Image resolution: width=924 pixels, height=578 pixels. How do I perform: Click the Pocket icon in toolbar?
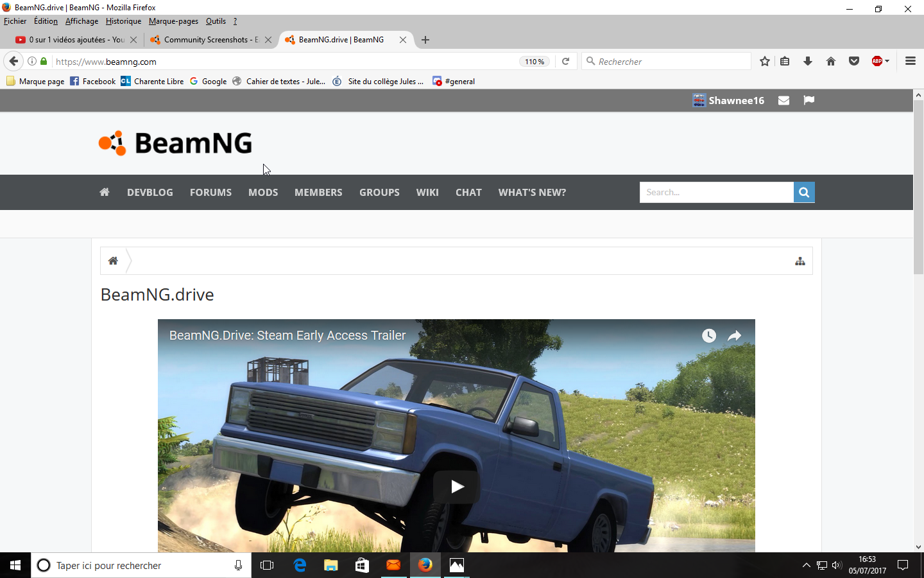pos(854,62)
